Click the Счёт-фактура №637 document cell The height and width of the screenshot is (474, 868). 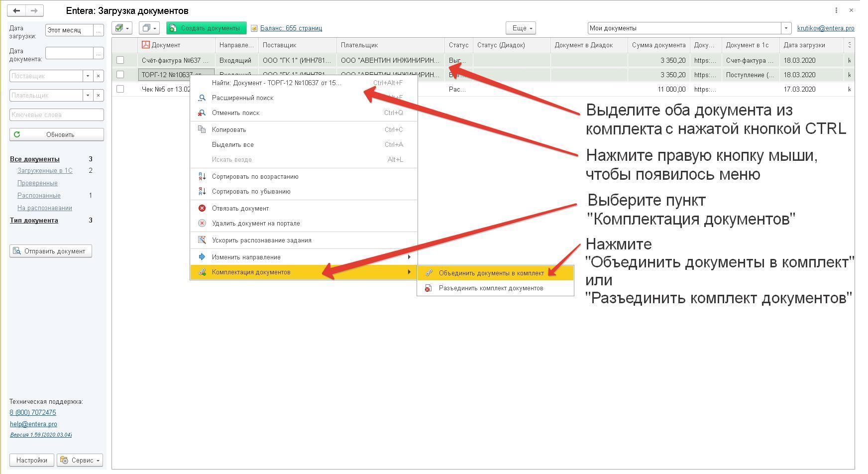click(176, 60)
